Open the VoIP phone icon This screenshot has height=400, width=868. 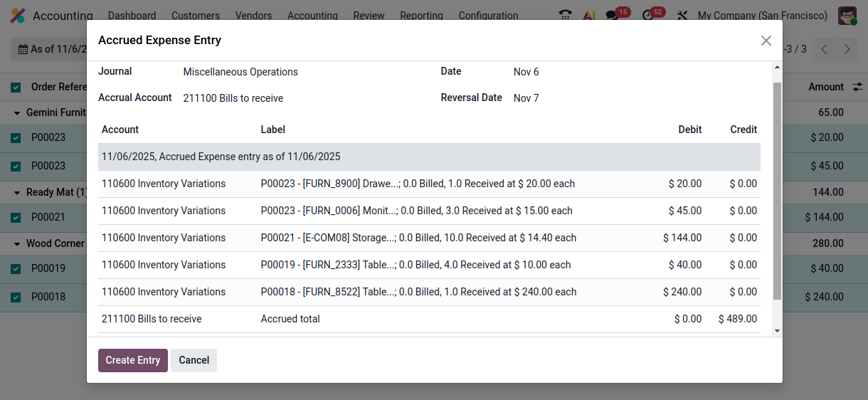point(566,16)
